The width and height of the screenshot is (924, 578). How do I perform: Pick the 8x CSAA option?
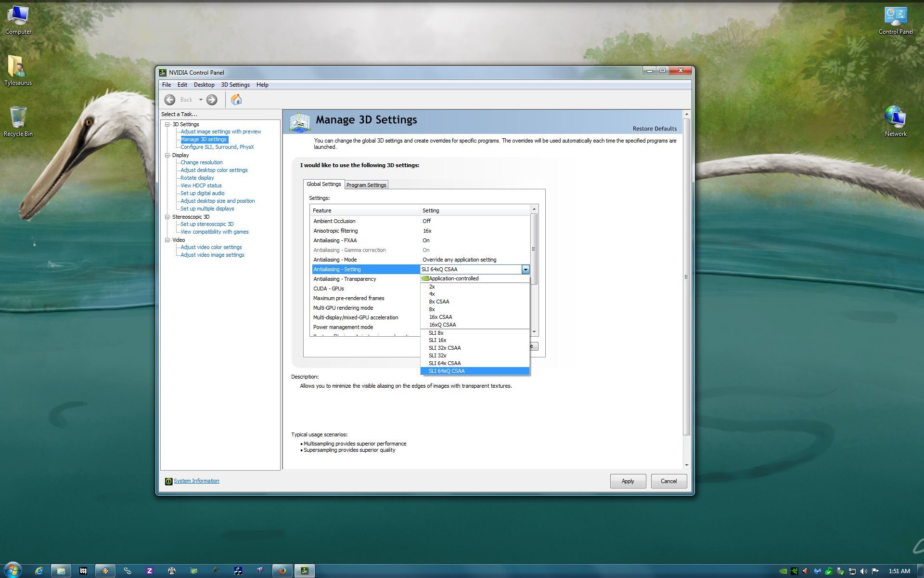[x=475, y=302]
